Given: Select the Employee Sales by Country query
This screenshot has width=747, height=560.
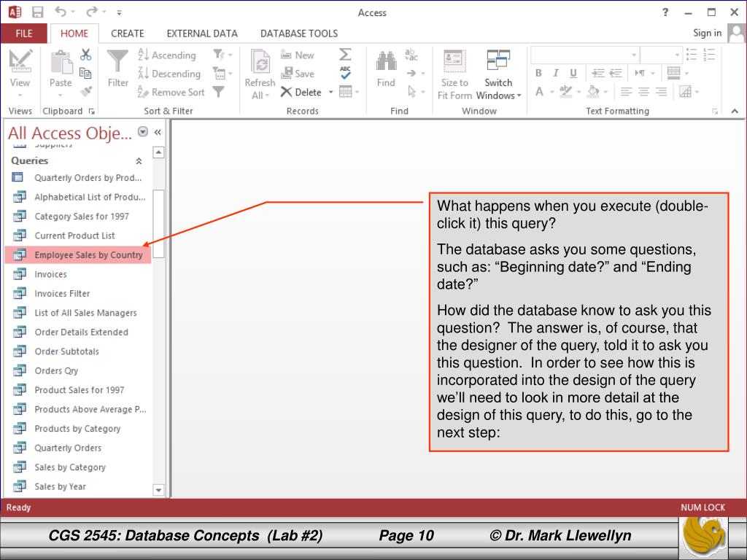Looking at the screenshot, I should pos(77,254).
